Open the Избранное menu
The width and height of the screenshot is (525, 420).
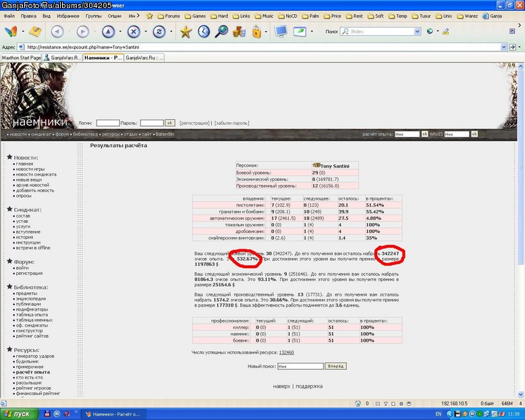[x=68, y=16]
